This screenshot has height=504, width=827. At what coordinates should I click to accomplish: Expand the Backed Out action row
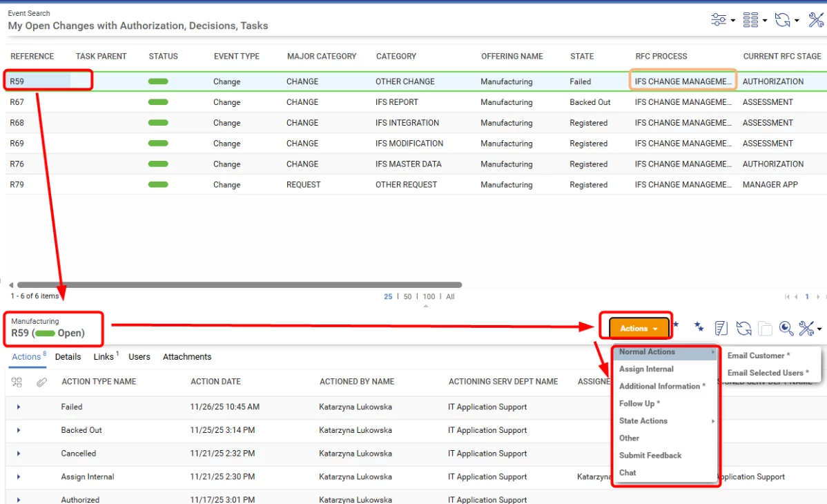(19, 430)
